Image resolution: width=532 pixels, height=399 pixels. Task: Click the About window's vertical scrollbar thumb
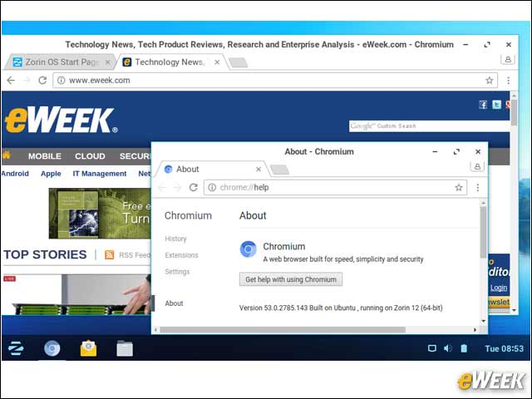click(x=484, y=232)
